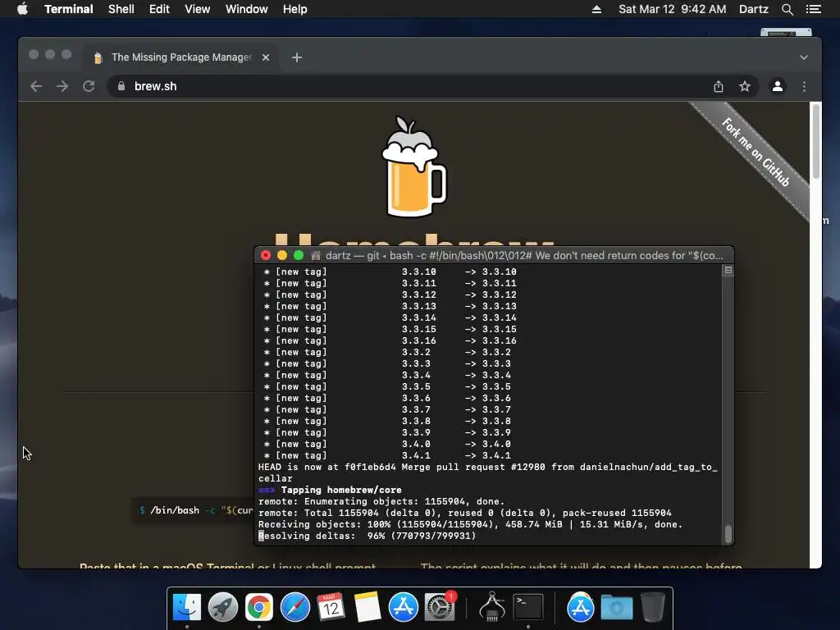This screenshot has width=840, height=630.
Task: Click the HEAD is now at f0f1eb6d4 line
Action: pos(487,472)
